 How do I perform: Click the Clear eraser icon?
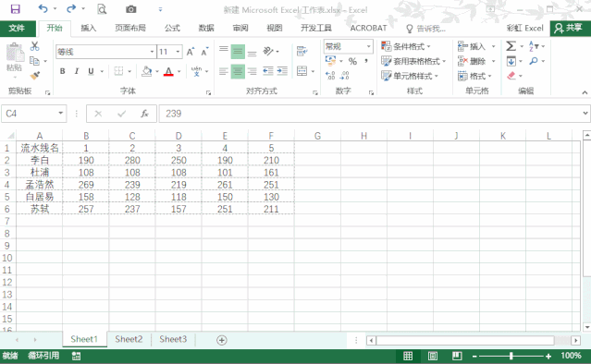(x=511, y=76)
